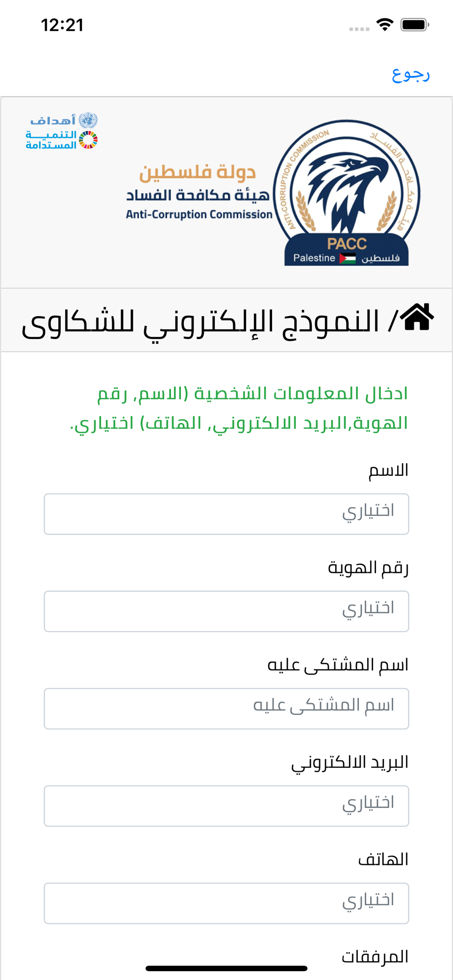Viewport: 453px width, 980px height.
Task: Click the Wi-Fi status icon
Action: (x=385, y=24)
